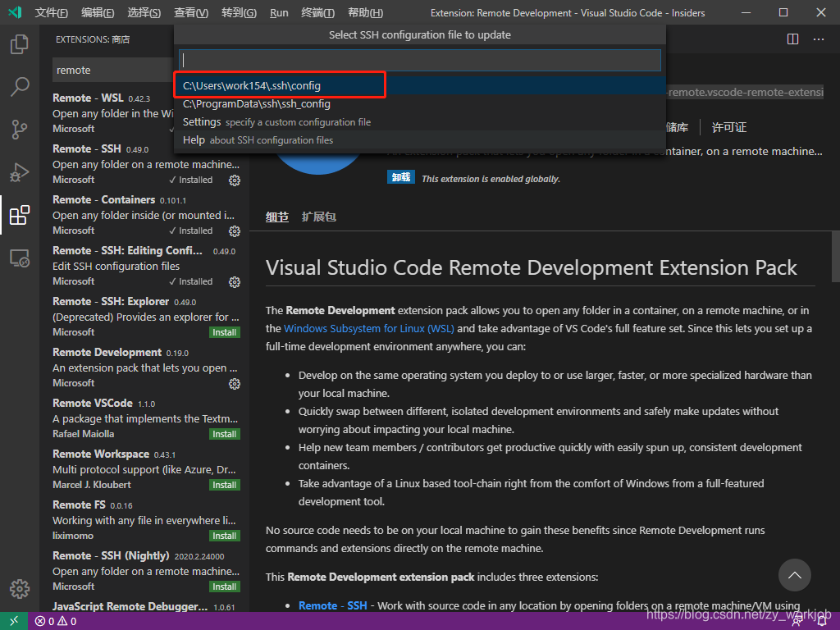The width and height of the screenshot is (840, 630).
Task: Switch to the 扩展包 tab
Action: (319, 217)
